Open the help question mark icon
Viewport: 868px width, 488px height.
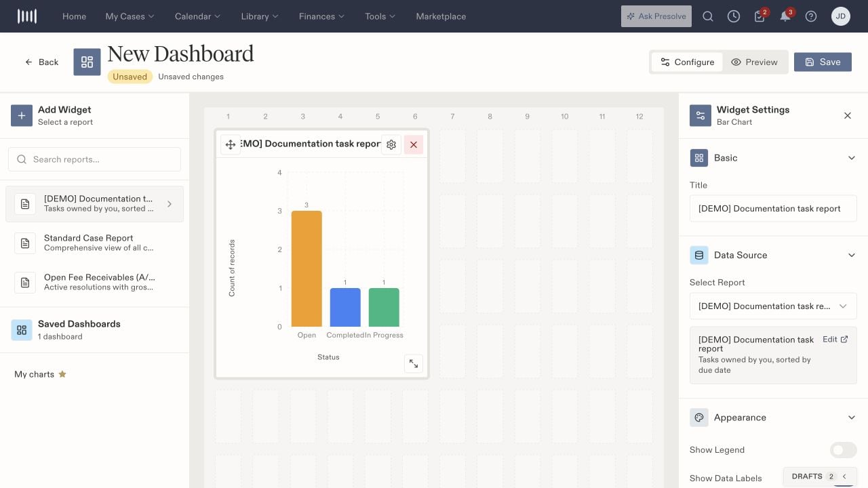pos(811,16)
